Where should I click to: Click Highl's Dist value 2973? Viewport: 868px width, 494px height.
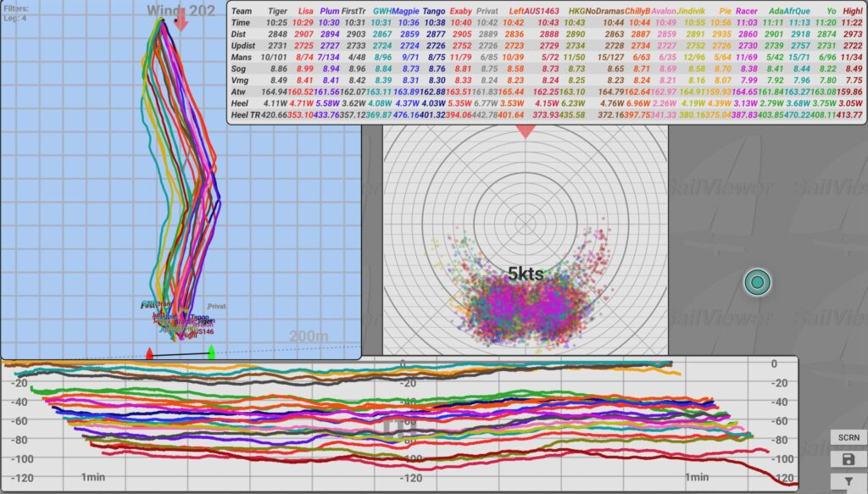(853, 34)
